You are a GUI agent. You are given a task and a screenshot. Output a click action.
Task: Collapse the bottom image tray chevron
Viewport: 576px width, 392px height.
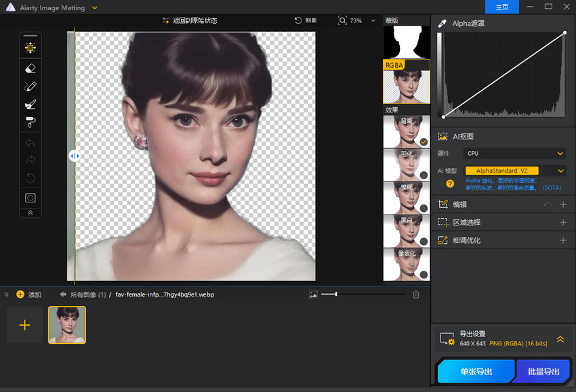(x=6, y=295)
